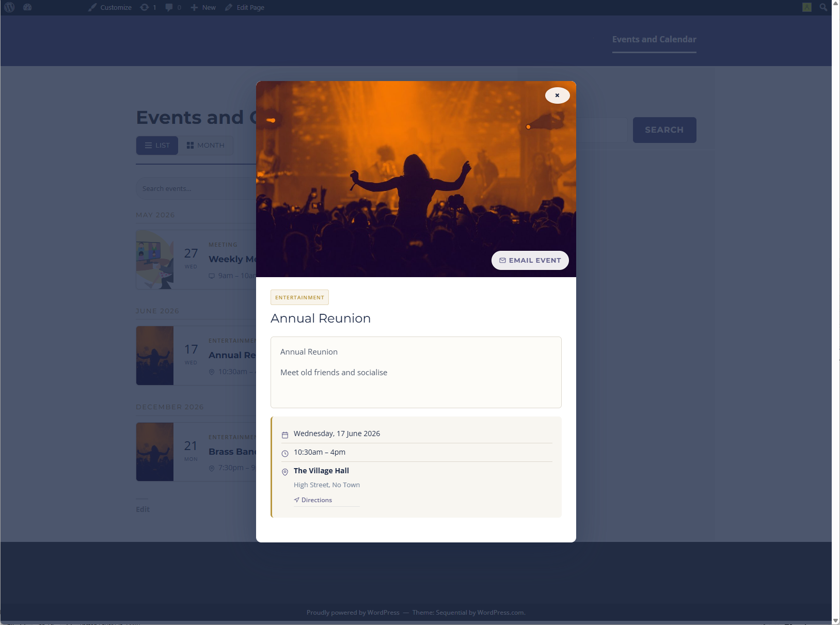Click The Village Hall venue name
Viewport: 840px width, 625px height.
click(321, 471)
